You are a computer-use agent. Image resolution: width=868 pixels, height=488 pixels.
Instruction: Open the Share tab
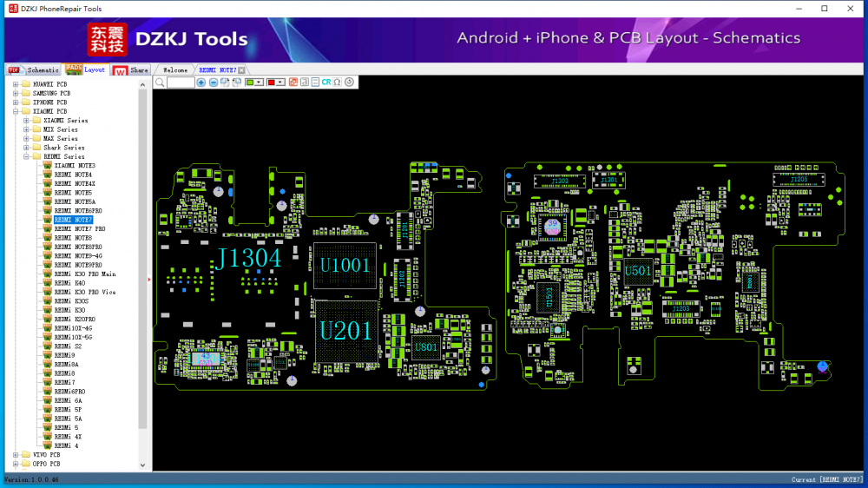[x=131, y=70]
